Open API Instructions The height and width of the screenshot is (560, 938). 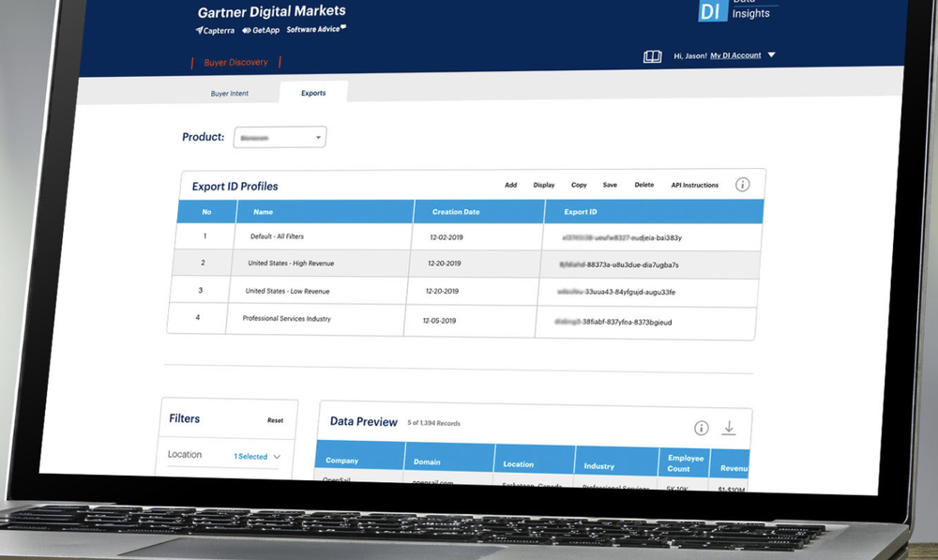pyautogui.click(x=694, y=185)
